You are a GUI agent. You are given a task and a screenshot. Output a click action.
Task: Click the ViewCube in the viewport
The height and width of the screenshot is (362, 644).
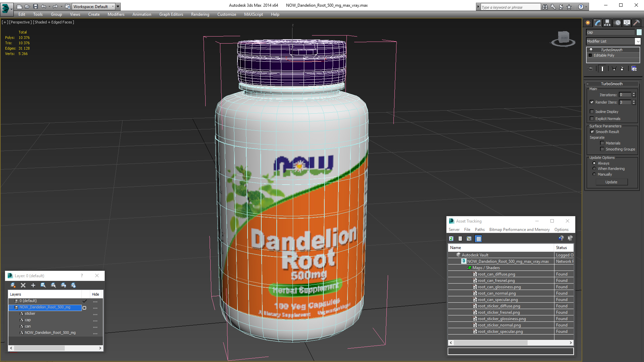click(563, 38)
